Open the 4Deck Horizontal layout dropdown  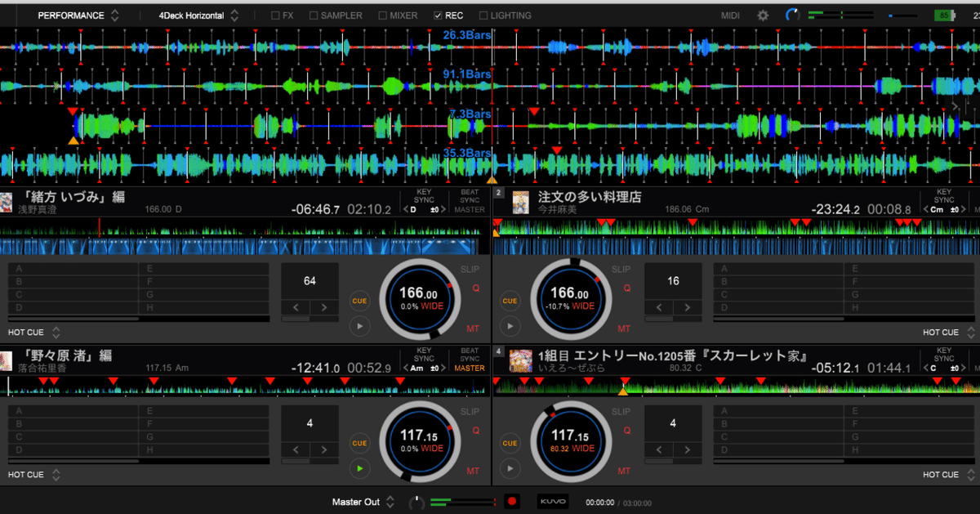(x=199, y=16)
